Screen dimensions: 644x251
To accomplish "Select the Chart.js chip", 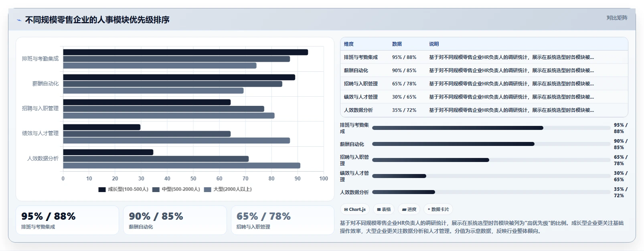I will [x=355, y=209].
